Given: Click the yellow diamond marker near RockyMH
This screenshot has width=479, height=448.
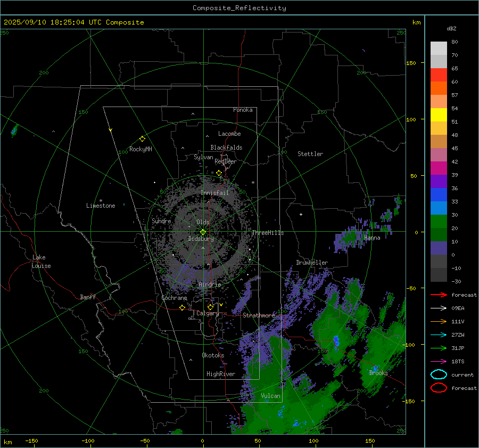Looking at the screenshot, I should point(142,139).
